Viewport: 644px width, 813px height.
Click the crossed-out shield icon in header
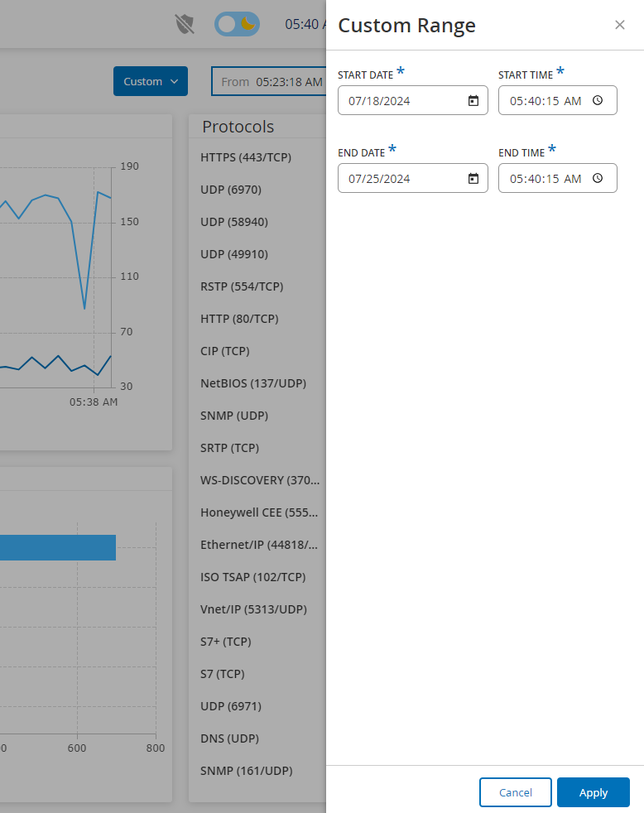tap(185, 24)
